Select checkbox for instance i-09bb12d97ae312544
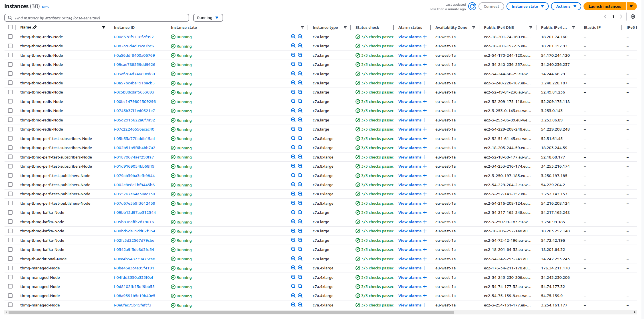The image size is (644, 319). [x=10, y=212]
